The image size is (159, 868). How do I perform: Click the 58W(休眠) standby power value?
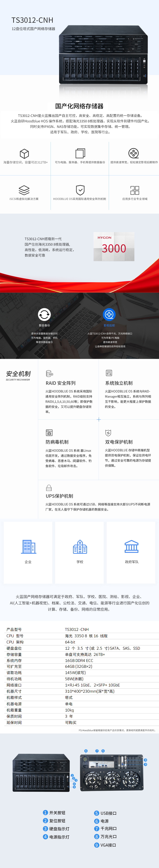pyautogui.click(x=74, y=679)
